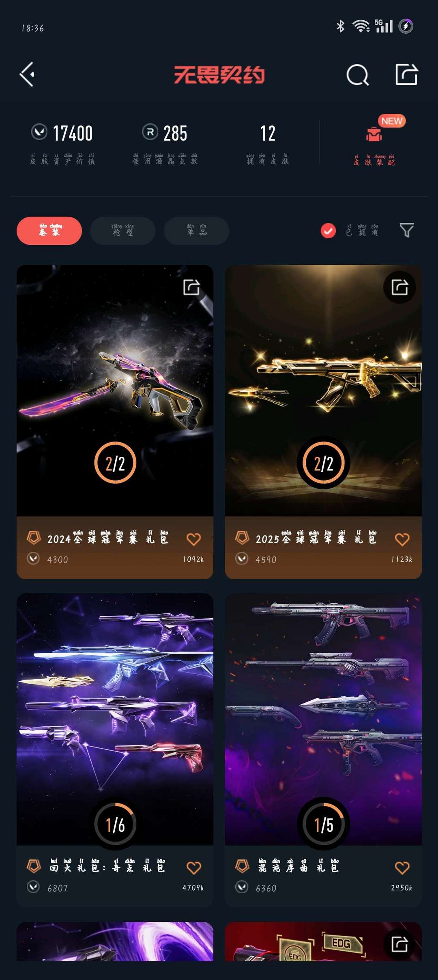438x980 pixels.
Task: Switch to the 枪型 tab
Action: pyautogui.click(x=122, y=231)
